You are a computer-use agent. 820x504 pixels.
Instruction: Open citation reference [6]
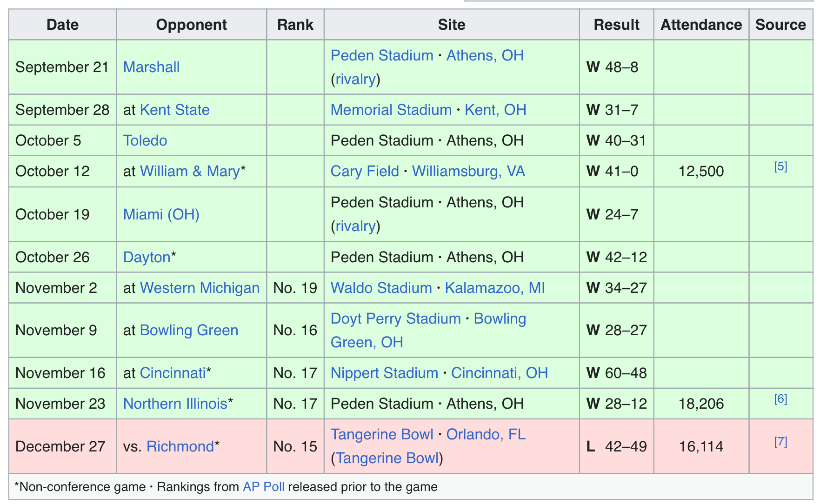click(780, 399)
